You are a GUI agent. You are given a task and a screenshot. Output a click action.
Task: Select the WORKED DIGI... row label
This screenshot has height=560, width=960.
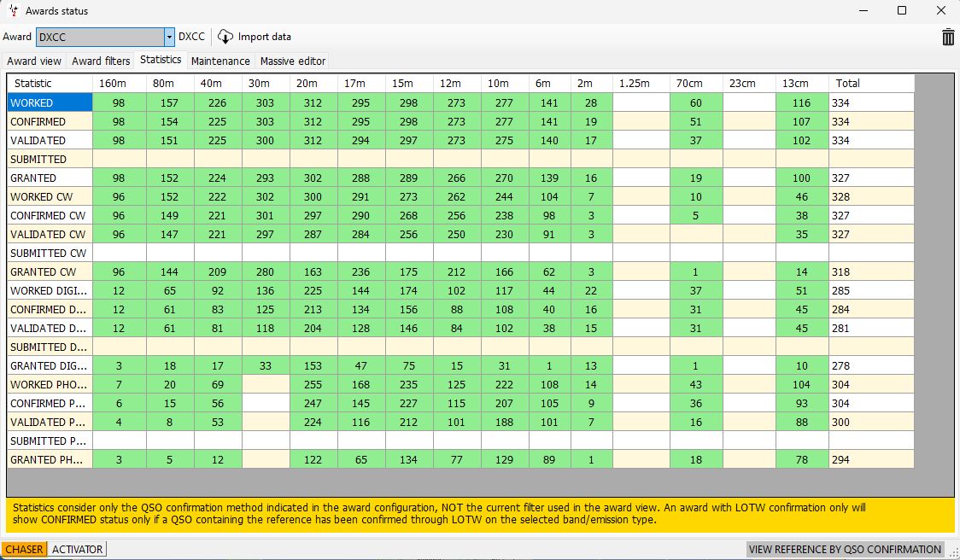50,291
